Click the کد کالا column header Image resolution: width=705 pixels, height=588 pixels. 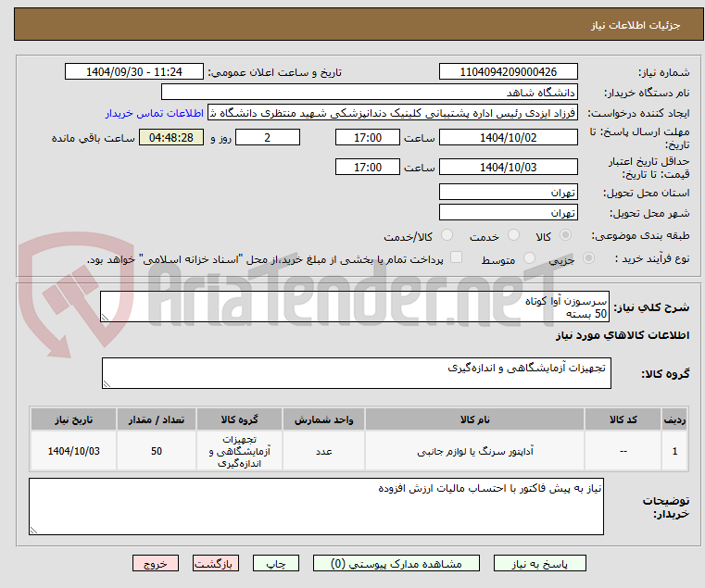(623, 419)
